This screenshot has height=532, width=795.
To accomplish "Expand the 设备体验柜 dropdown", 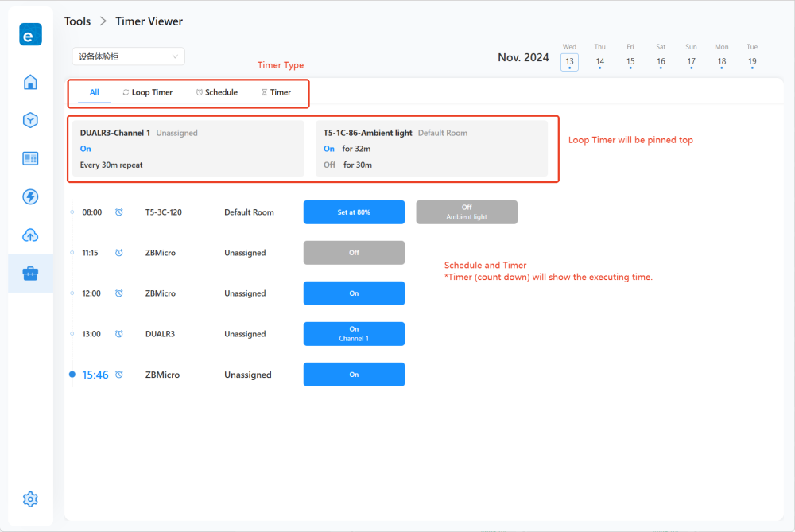I will click(x=128, y=56).
